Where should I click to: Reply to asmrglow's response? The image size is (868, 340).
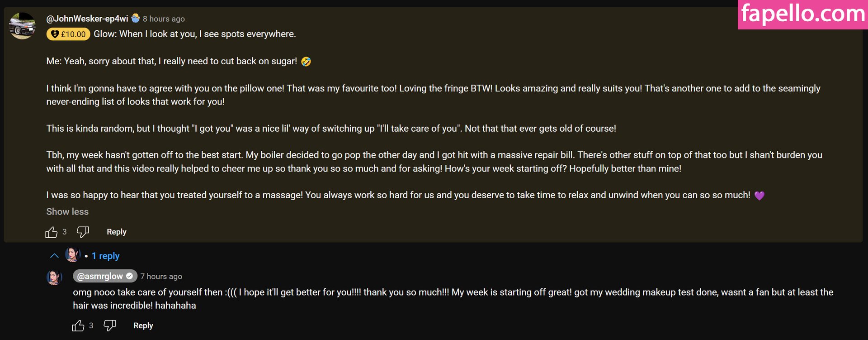pyautogui.click(x=143, y=326)
